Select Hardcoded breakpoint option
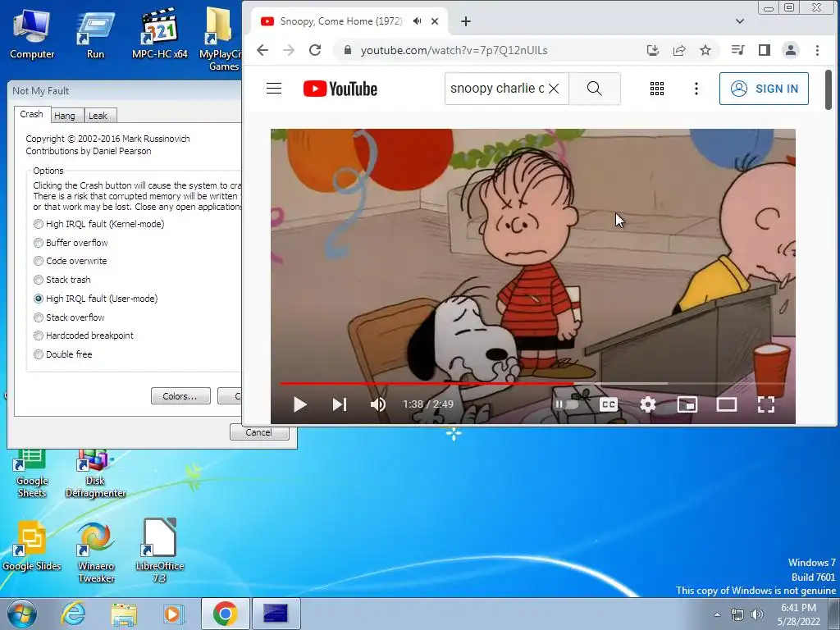This screenshot has height=630, width=840. 84,336
